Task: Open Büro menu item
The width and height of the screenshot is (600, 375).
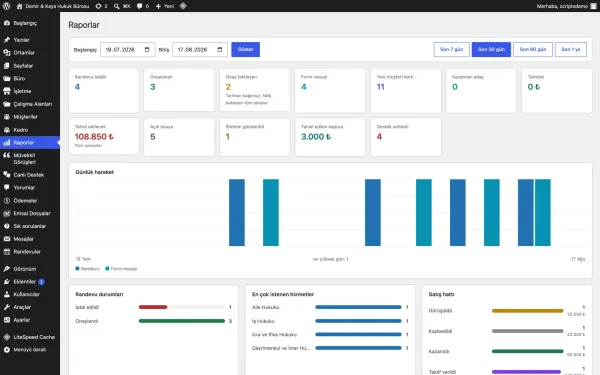Action: click(30, 78)
